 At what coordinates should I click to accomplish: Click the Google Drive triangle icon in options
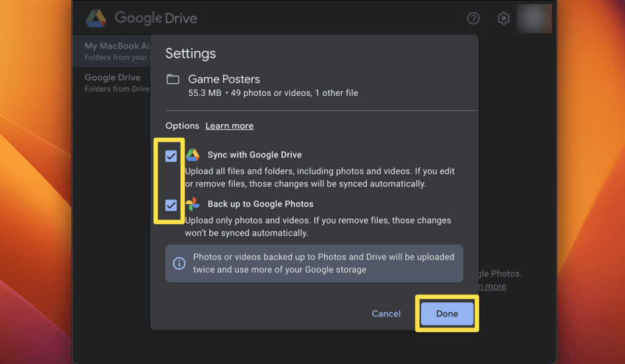pyautogui.click(x=192, y=155)
